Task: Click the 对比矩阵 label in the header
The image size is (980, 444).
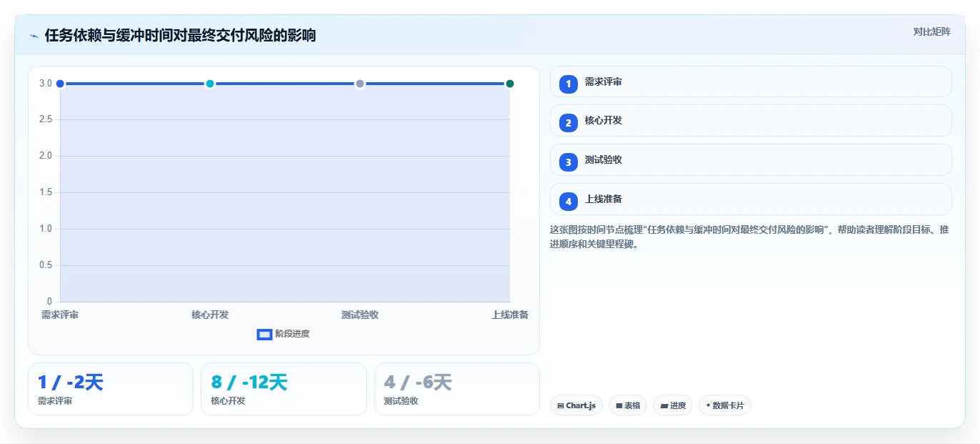Action: coord(932,31)
